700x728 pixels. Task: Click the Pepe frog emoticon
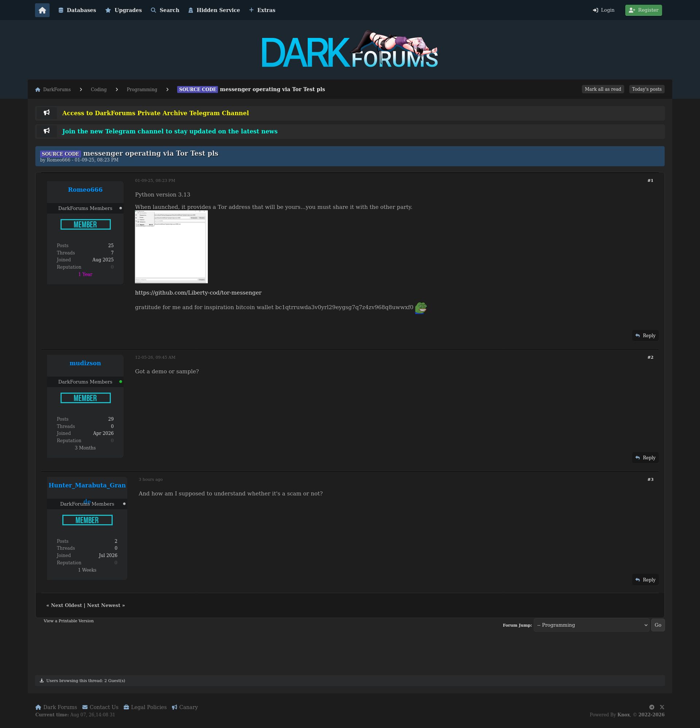pos(421,308)
